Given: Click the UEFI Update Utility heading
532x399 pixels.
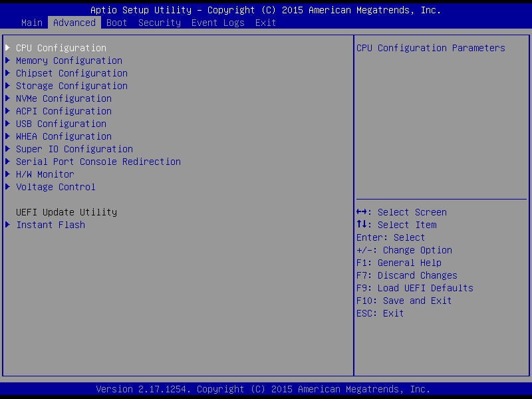Looking at the screenshot, I should [66, 212].
